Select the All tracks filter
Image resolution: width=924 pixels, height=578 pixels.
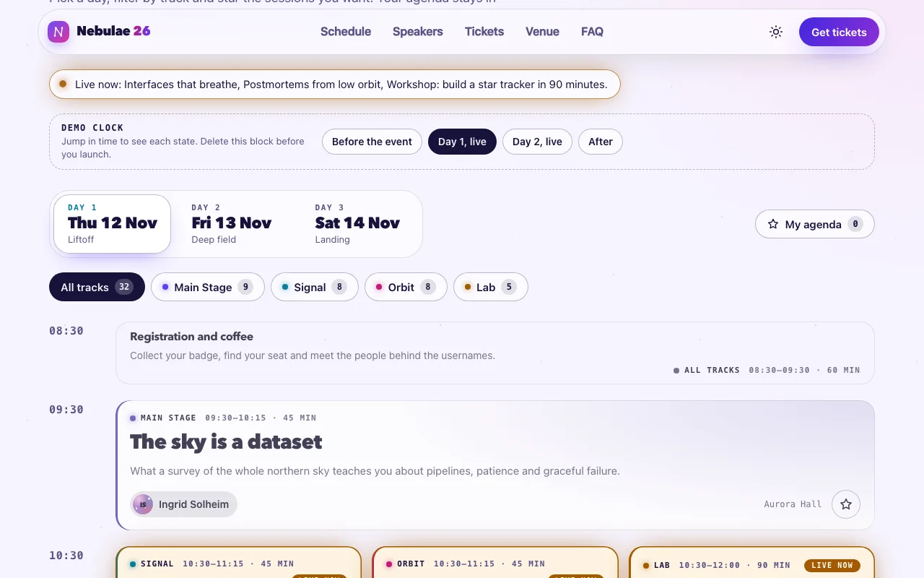tap(97, 287)
